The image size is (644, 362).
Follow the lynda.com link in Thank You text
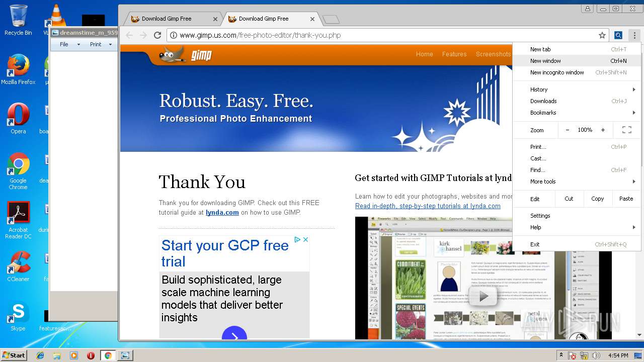(222, 213)
